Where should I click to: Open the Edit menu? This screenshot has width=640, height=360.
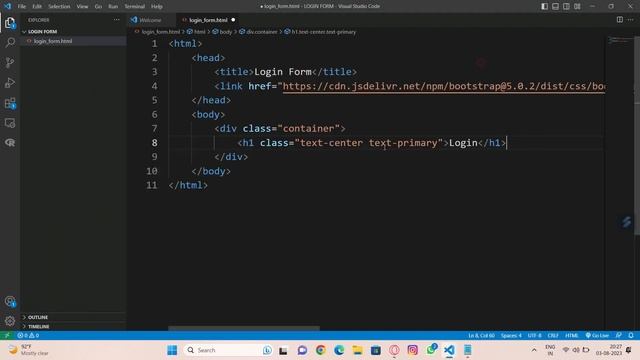click(x=37, y=7)
